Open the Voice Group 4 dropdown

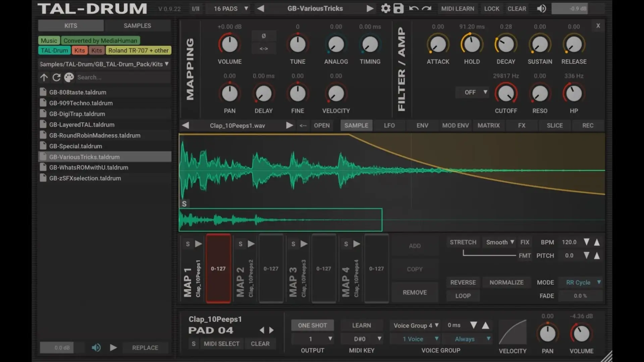415,325
